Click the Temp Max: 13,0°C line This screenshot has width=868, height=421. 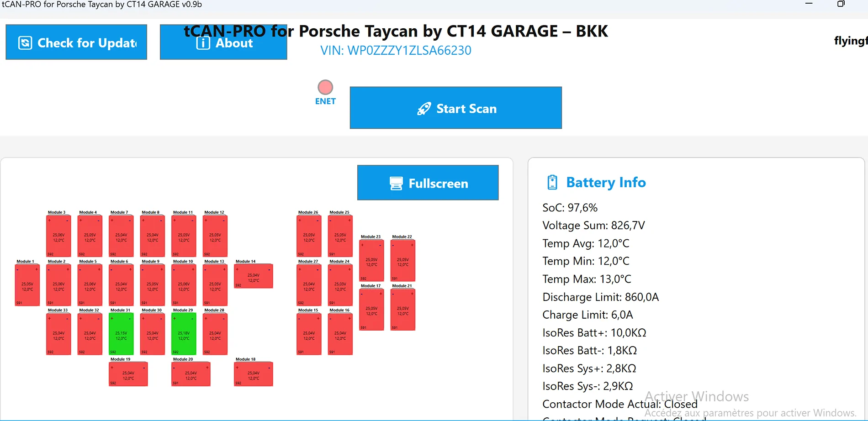point(587,279)
